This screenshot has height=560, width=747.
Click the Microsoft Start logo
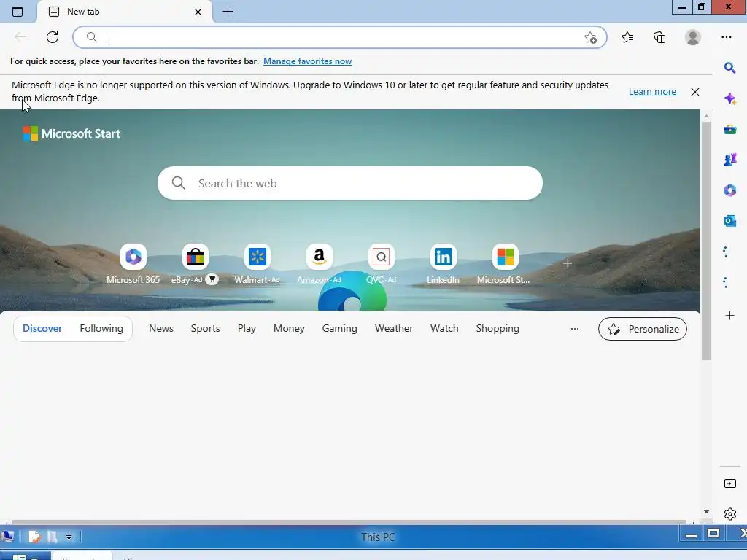point(71,134)
